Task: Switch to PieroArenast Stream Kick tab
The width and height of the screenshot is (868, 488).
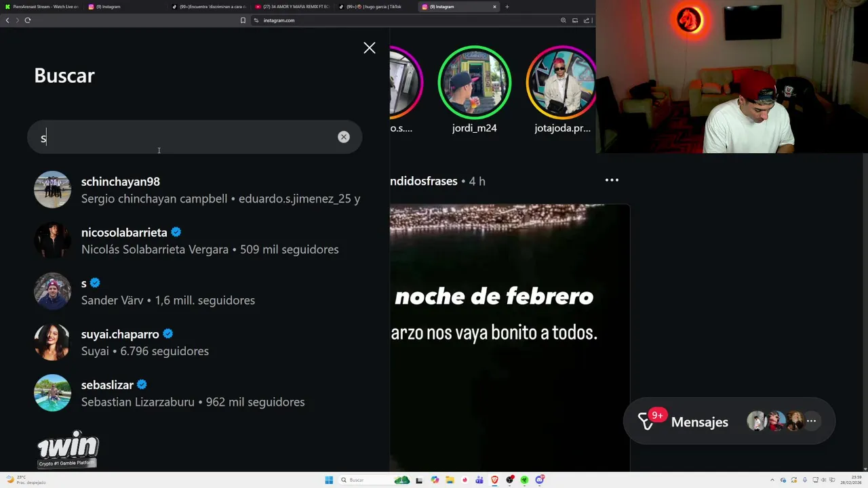Action: tap(41, 7)
